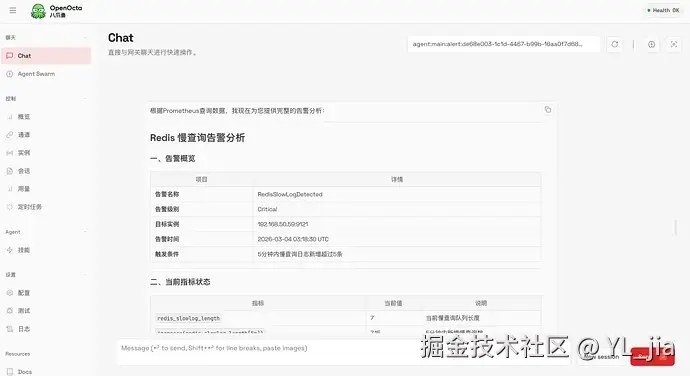The width and height of the screenshot is (690, 376).
Task: Click the 说明 column header
Action: coord(481,303)
